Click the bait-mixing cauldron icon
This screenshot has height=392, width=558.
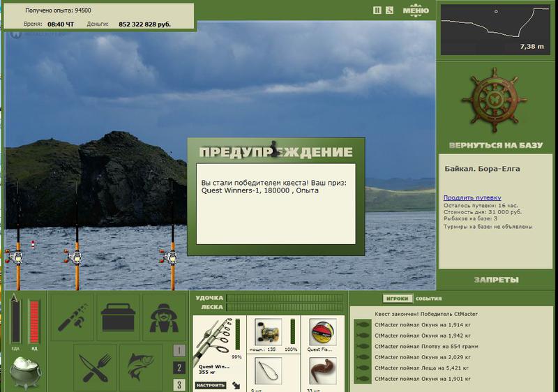[25, 372]
